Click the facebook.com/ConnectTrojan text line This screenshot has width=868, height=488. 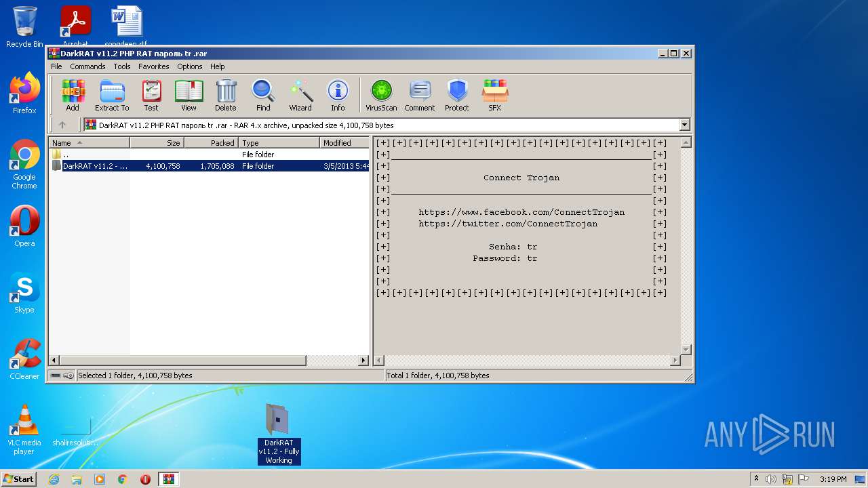click(x=521, y=212)
